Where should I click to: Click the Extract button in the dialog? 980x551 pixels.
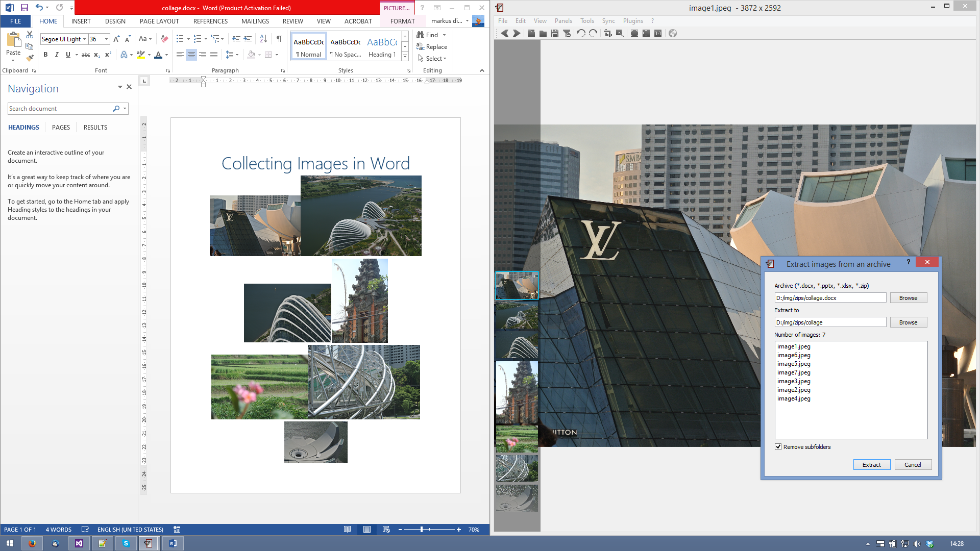click(x=872, y=465)
